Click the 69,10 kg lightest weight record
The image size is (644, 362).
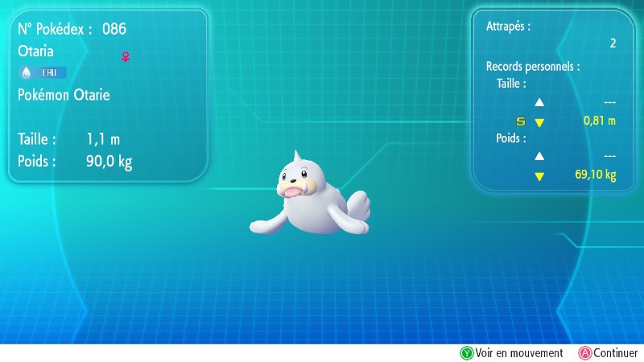tap(595, 175)
